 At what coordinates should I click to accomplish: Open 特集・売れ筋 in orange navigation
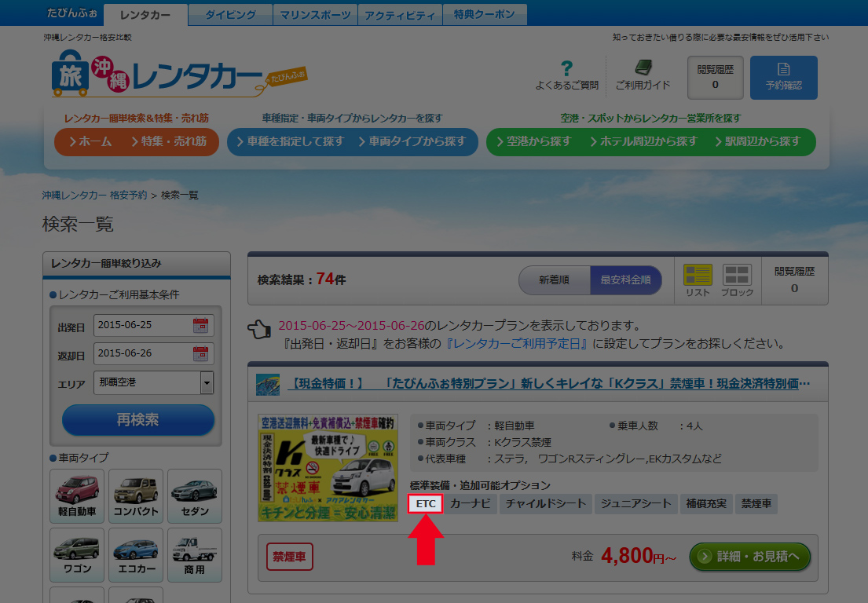[x=170, y=141]
